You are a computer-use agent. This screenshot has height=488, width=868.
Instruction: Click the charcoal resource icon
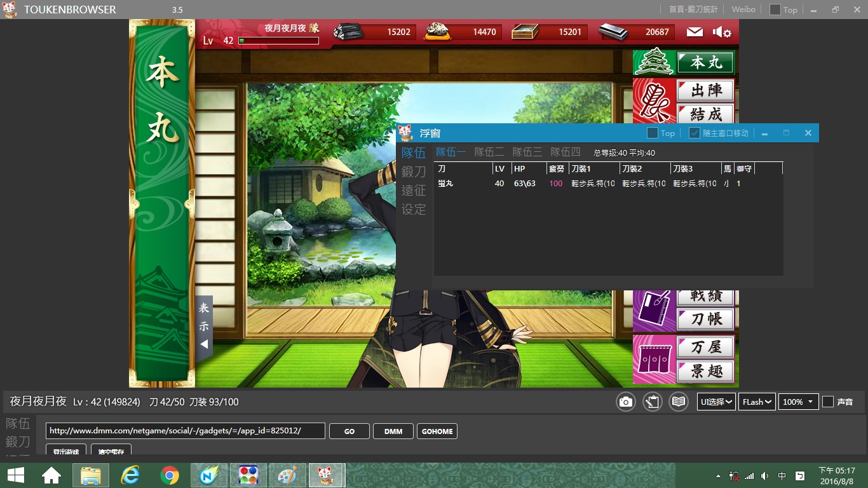348,31
